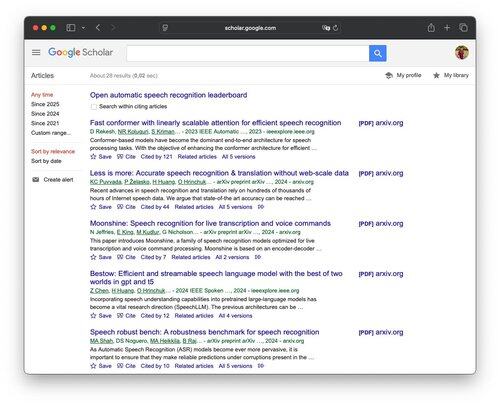The image size is (500, 406).
Task: Expand more options for Speech robust bench result
Action: (x=261, y=366)
